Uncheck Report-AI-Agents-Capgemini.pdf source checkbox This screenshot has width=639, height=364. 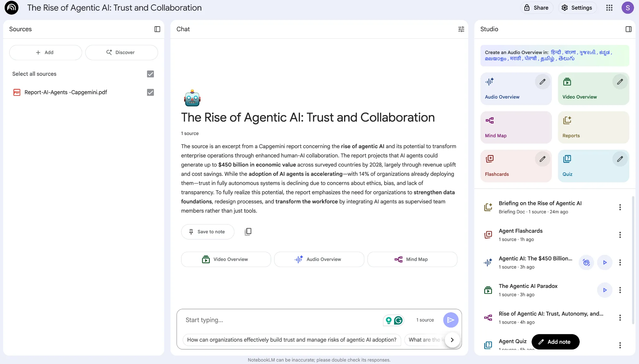(150, 92)
